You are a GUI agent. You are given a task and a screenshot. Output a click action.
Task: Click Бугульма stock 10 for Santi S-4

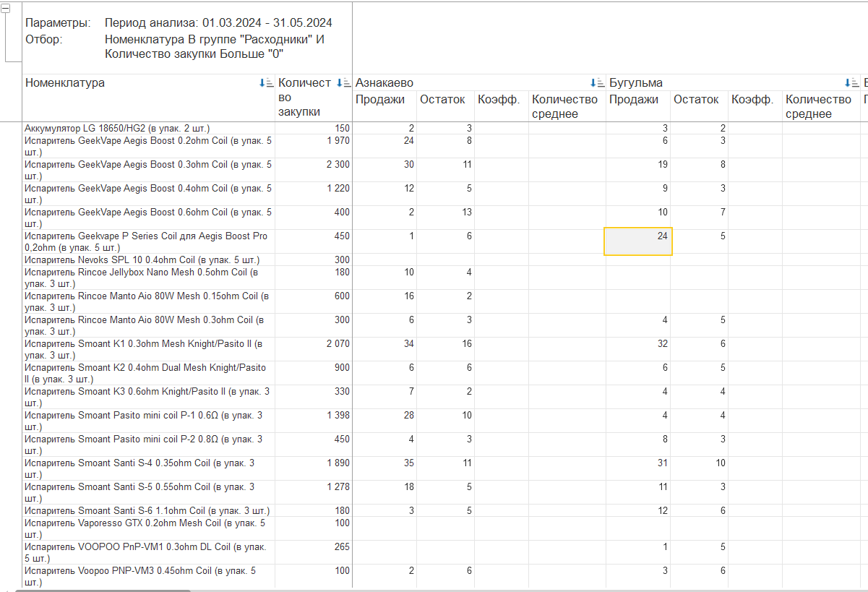point(720,463)
